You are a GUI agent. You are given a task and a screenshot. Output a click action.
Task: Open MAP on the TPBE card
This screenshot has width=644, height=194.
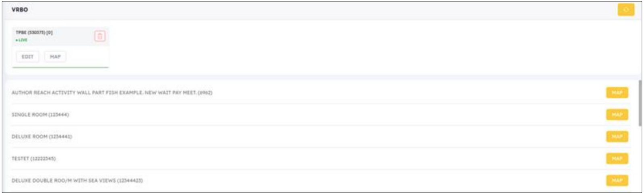click(55, 57)
